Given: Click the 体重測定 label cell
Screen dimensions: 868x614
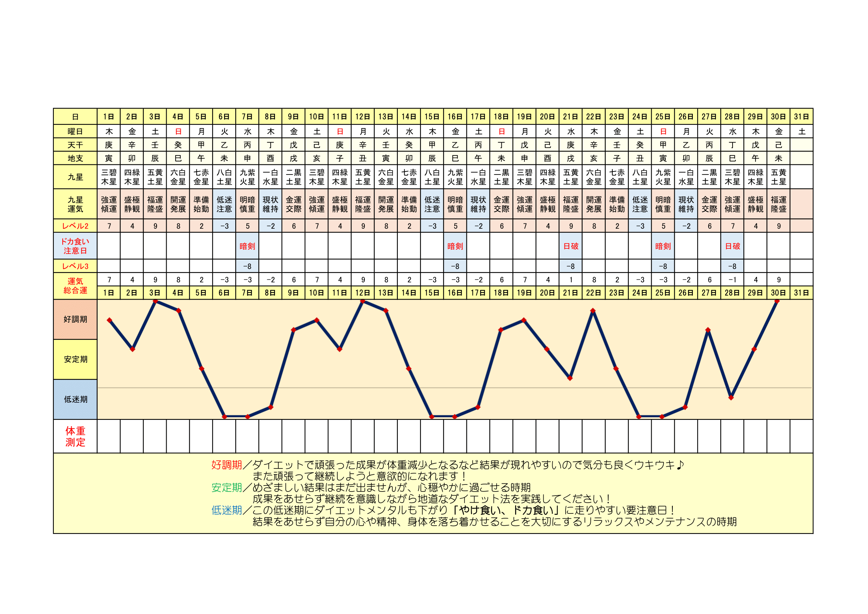Looking at the screenshot, I should tap(75, 436).
